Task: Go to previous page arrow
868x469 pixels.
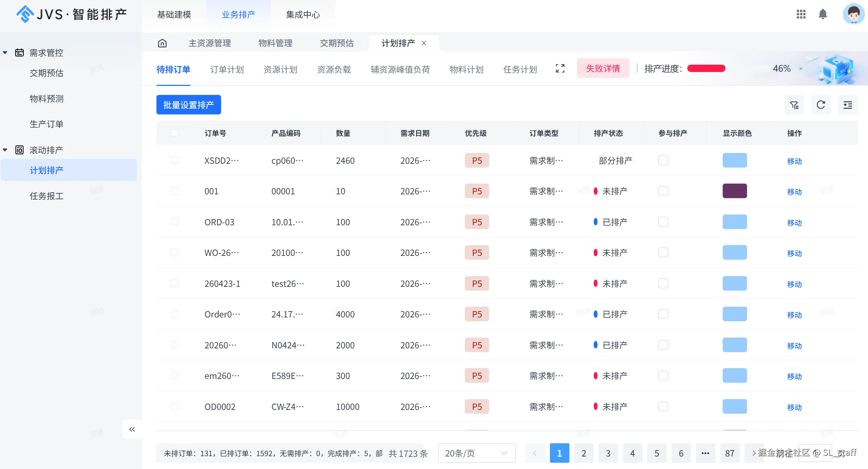Action: 535,453
